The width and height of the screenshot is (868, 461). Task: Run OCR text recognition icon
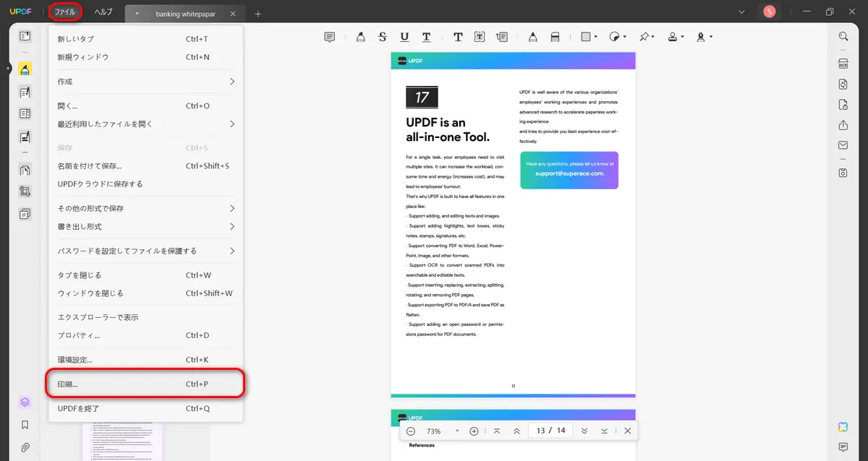coord(843,64)
